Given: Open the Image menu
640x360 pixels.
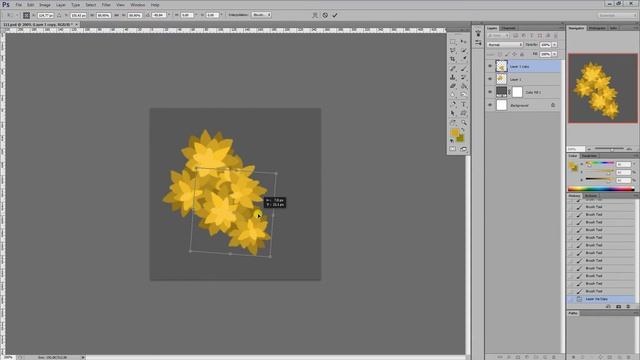Looking at the screenshot, I should click(x=45, y=5).
